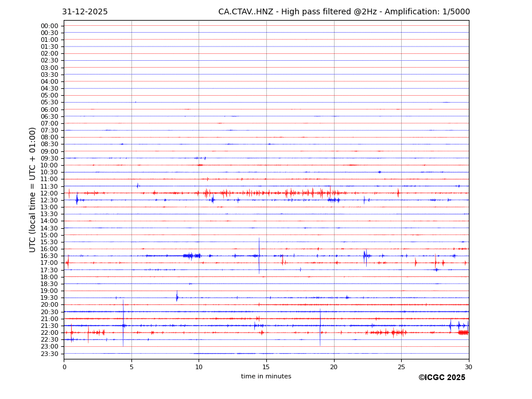Click the dense red burst ending the 22:00 trace

[x=463, y=332]
